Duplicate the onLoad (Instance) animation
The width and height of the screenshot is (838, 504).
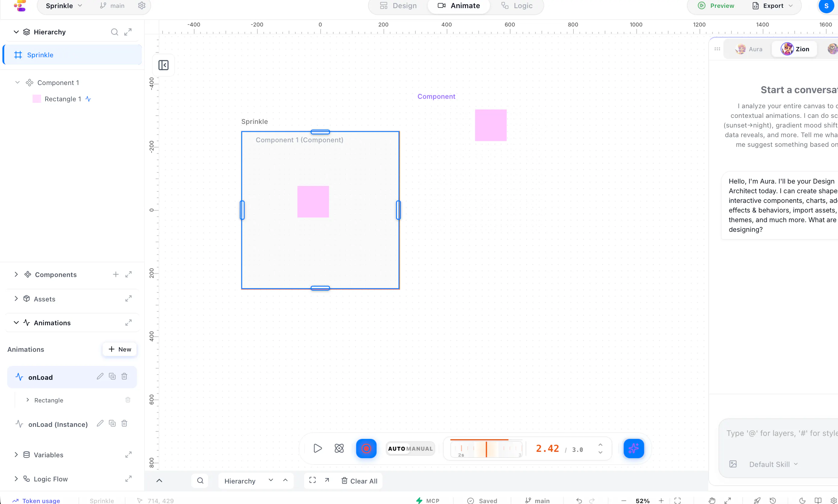[x=112, y=424]
